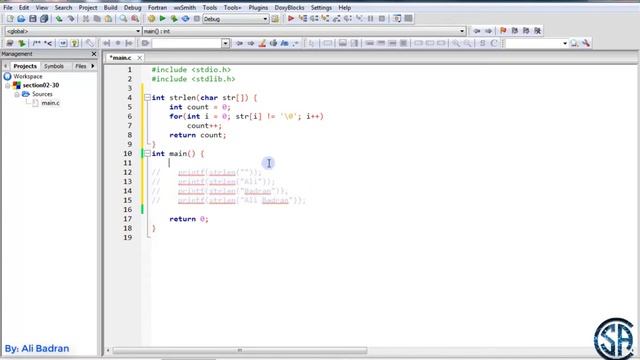Open the wxSmith menu

(184, 7)
